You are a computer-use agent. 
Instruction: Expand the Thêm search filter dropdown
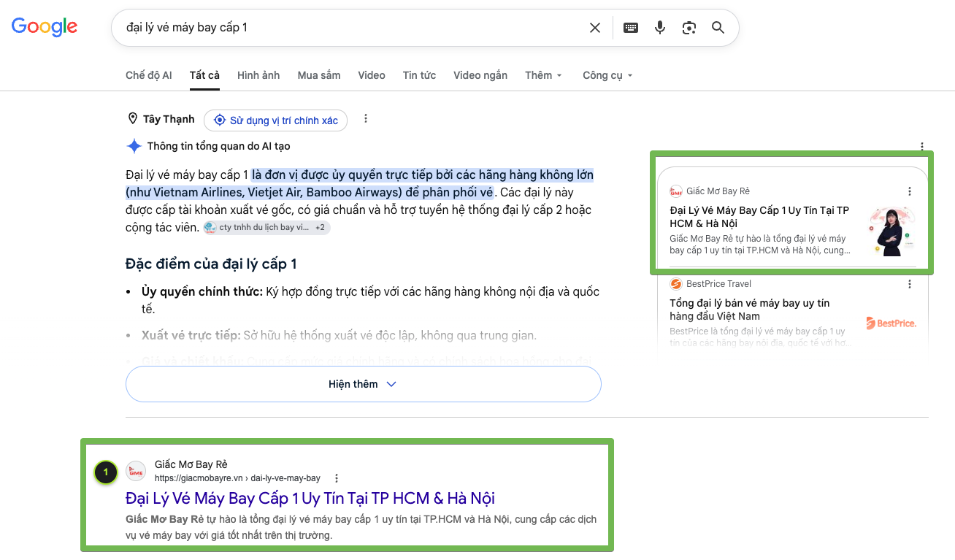(544, 75)
